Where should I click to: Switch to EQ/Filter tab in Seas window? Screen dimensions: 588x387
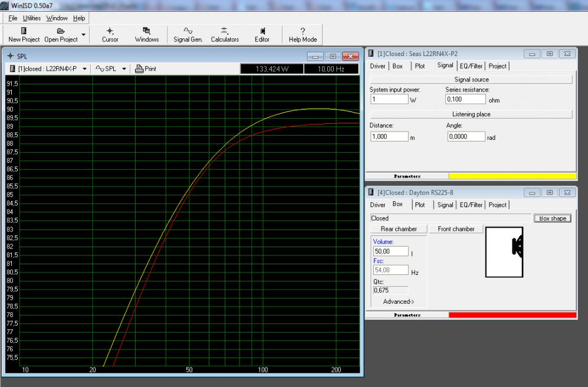[x=471, y=66]
